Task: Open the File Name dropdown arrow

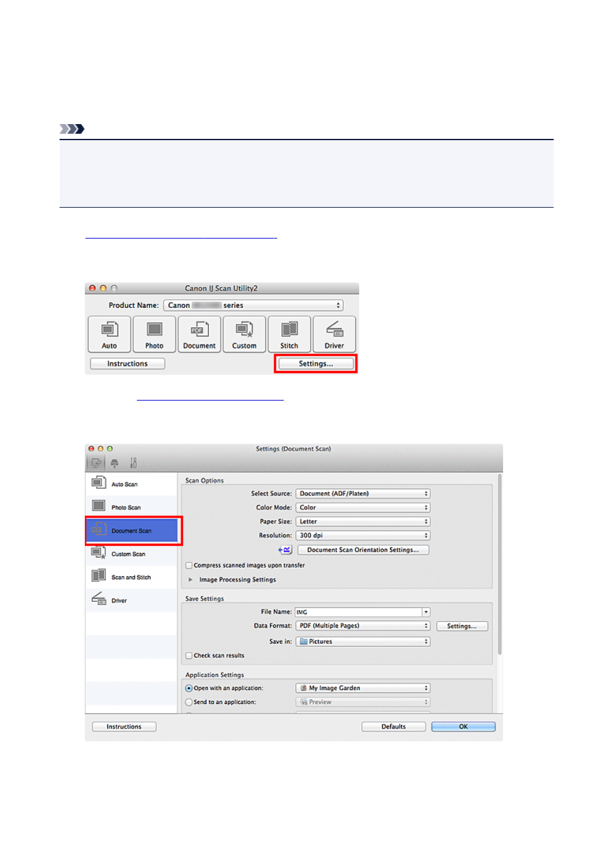Action: [x=426, y=612]
